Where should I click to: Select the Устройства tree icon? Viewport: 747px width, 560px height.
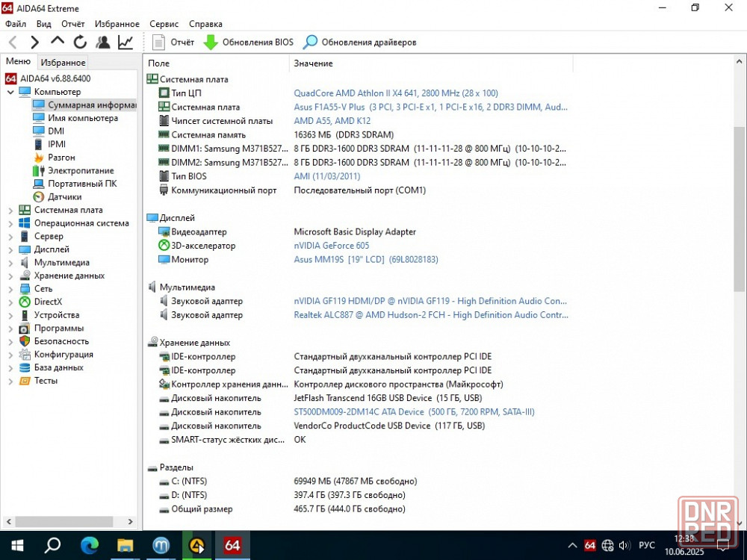(25, 315)
